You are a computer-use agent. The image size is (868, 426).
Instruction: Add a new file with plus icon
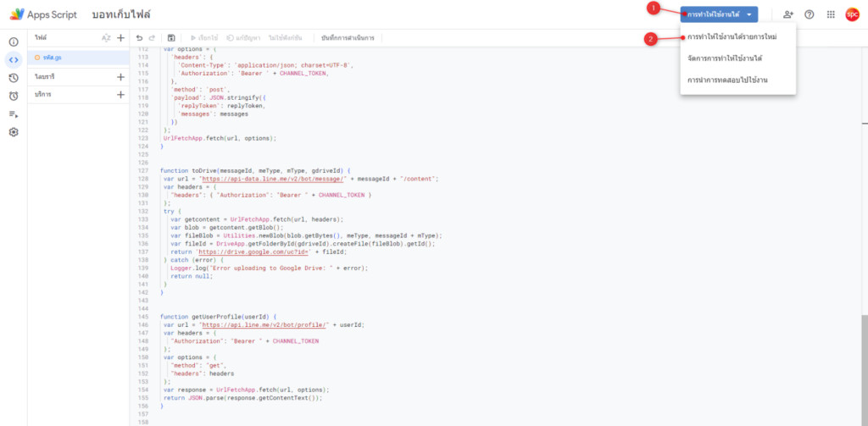[x=120, y=38]
